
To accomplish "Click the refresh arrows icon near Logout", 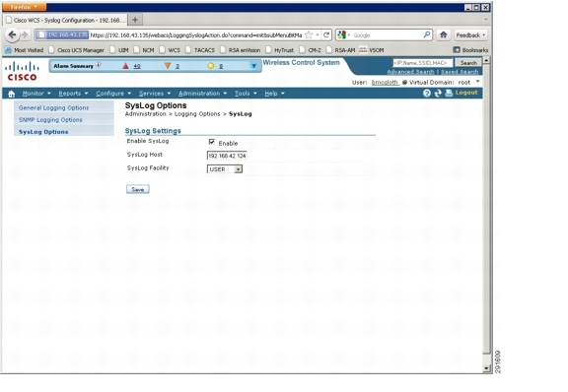I will tap(438, 93).
